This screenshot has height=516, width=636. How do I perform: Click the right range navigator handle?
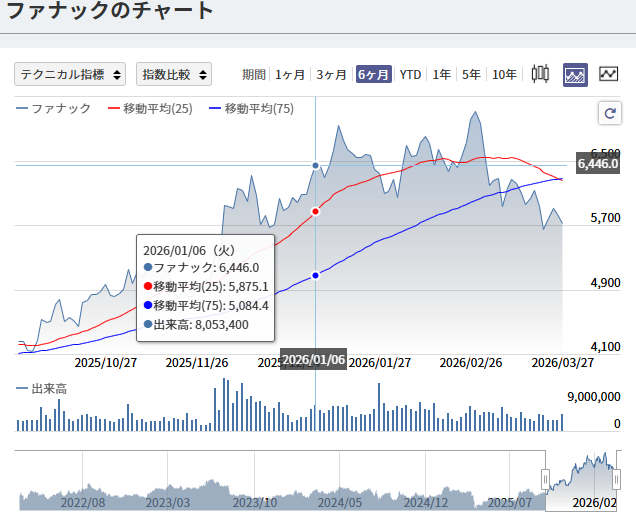click(617, 480)
